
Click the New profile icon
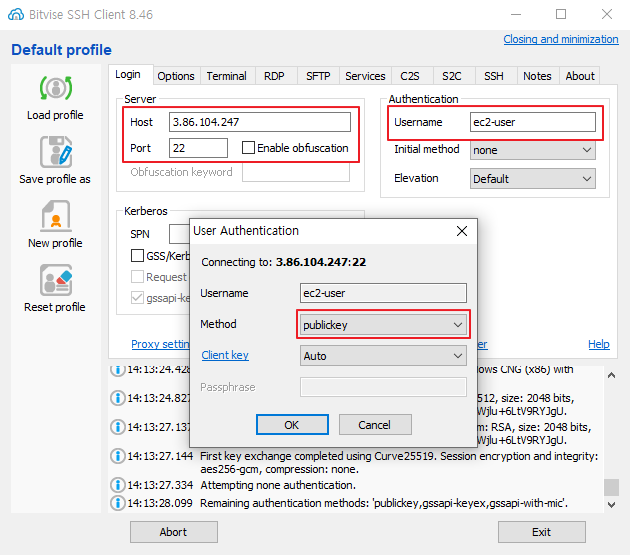(56, 216)
